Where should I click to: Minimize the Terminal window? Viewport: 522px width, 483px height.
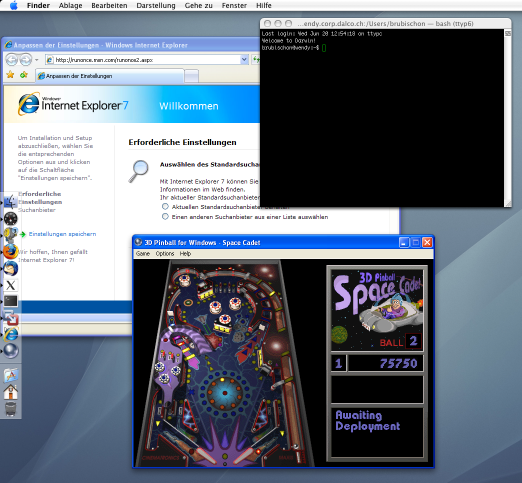point(278,24)
